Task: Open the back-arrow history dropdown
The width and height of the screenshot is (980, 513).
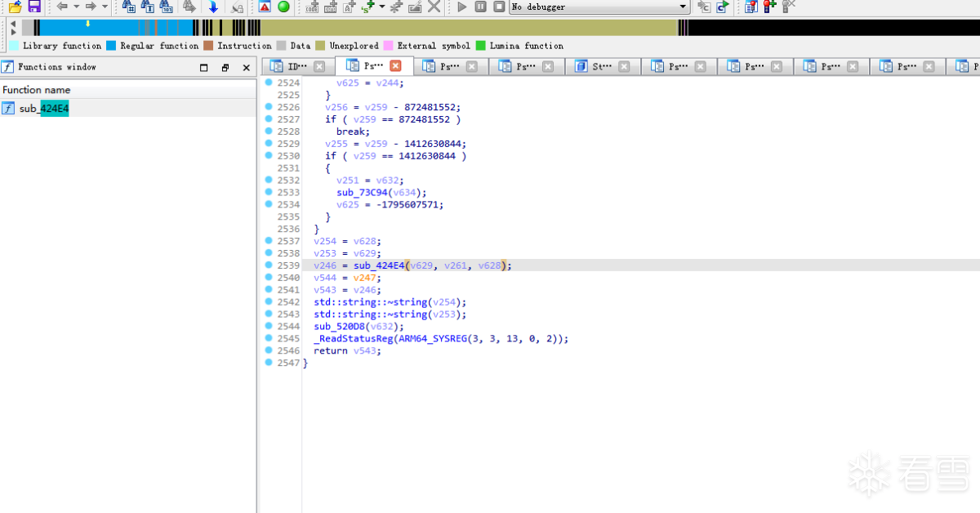Action: [x=76, y=7]
